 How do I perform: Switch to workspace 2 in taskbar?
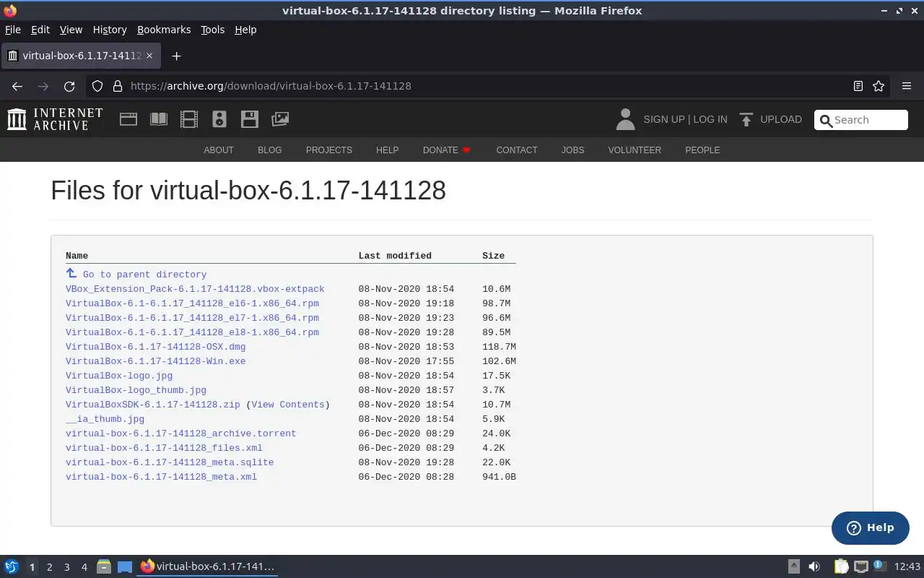click(49, 567)
